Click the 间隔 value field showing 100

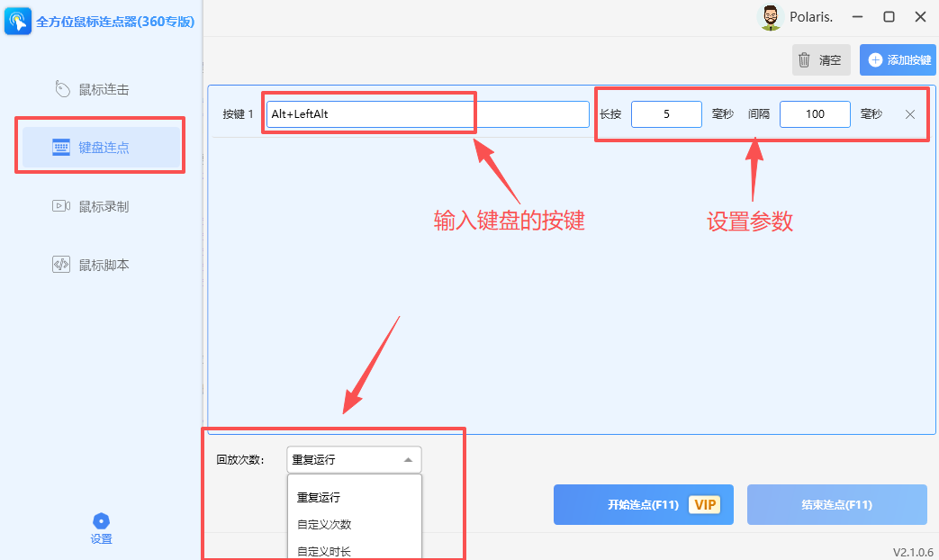814,114
